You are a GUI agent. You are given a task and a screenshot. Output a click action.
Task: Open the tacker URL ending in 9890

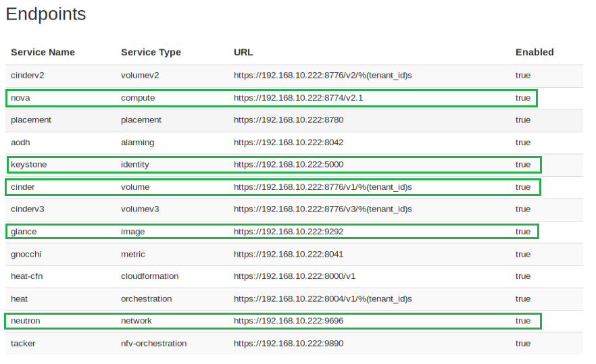(x=289, y=343)
